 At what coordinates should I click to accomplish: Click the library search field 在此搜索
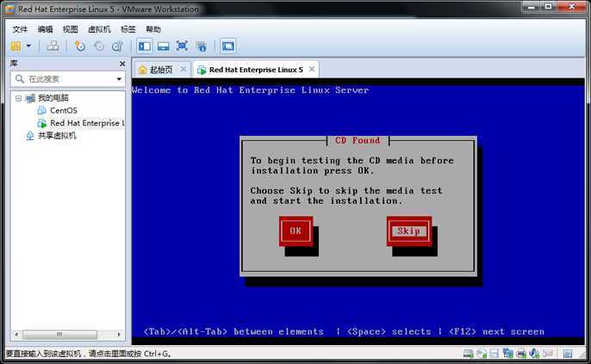(68, 79)
